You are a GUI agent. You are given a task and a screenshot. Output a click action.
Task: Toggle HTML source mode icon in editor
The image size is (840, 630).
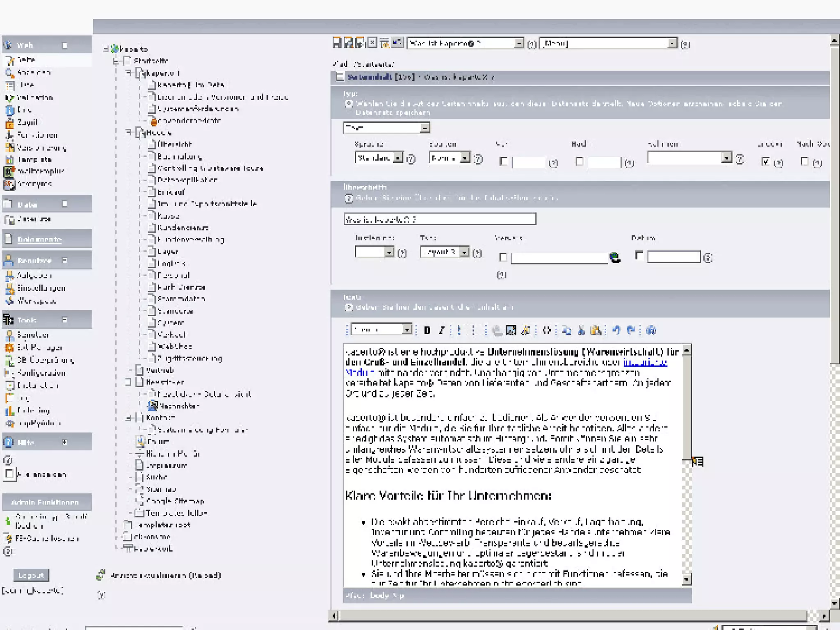(547, 330)
